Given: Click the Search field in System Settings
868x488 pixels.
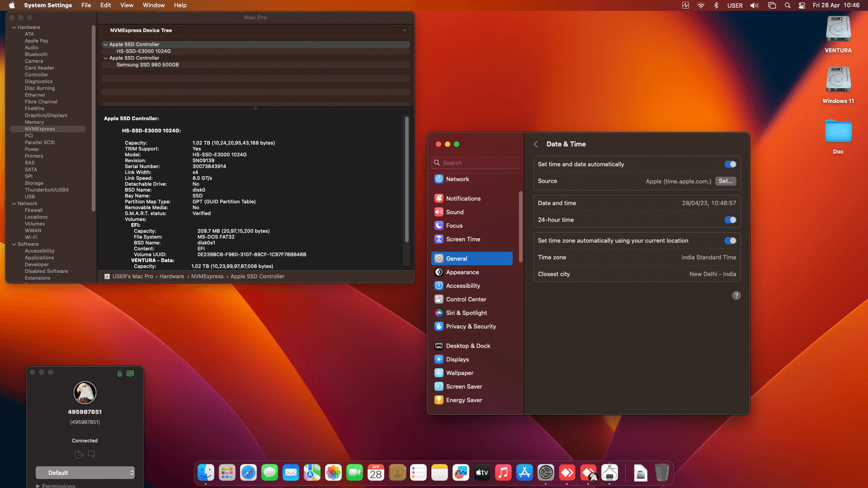Looking at the screenshot, I should [x=476, y=163].
